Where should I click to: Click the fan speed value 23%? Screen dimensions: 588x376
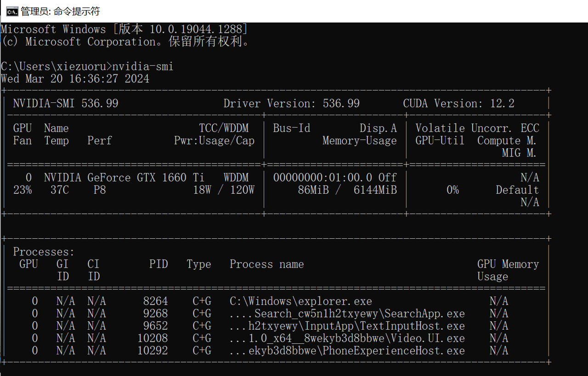pos(23,190)
